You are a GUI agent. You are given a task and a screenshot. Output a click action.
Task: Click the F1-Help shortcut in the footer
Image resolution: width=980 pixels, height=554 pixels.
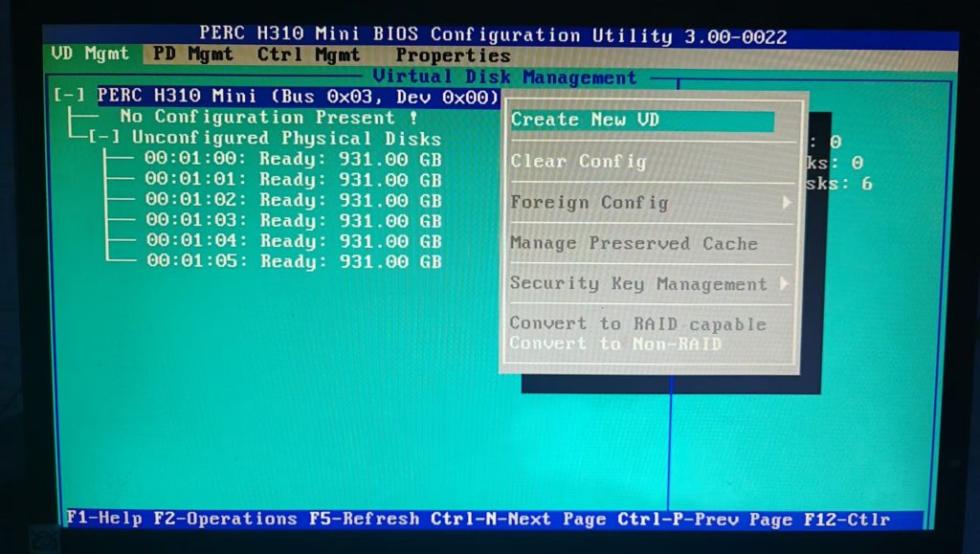[x=104, y=518]
